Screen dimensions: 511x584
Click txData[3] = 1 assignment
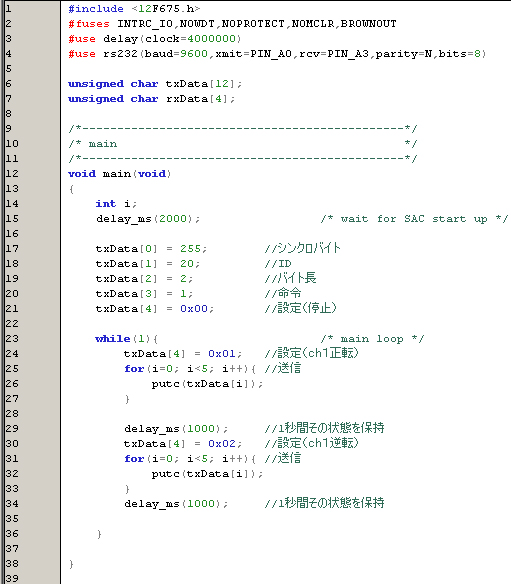[144, 294]
